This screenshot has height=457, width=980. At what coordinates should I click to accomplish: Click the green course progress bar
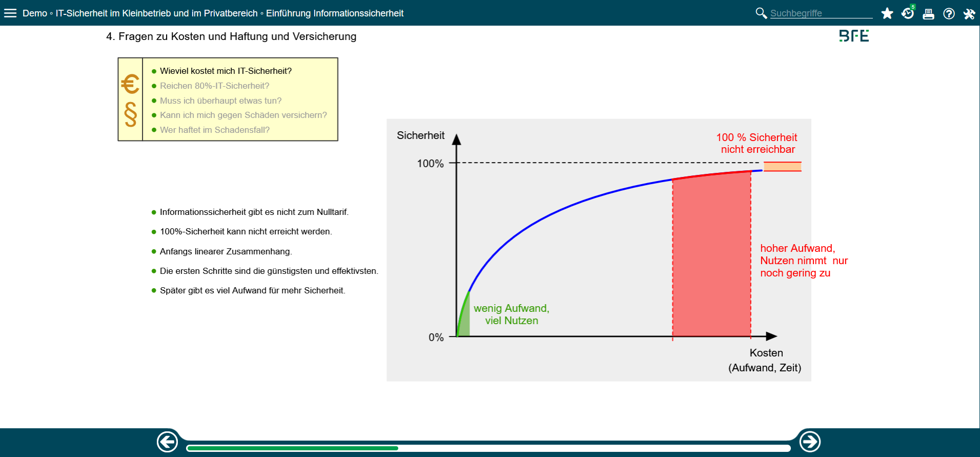[292, 448]
